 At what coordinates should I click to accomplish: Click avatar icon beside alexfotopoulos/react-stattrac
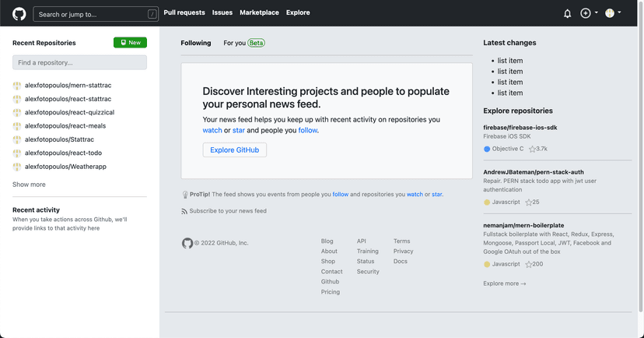[x=17, y=99]
